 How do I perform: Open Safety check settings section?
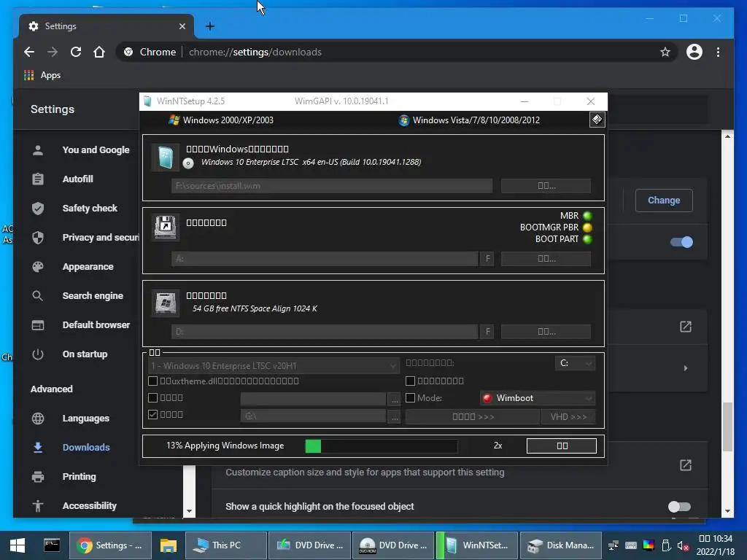click(90, 208)
